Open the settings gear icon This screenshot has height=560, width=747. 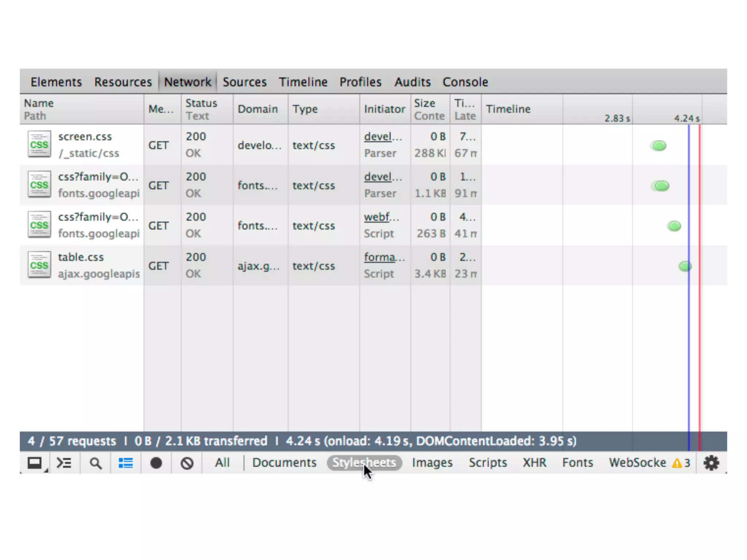[711, 463]
